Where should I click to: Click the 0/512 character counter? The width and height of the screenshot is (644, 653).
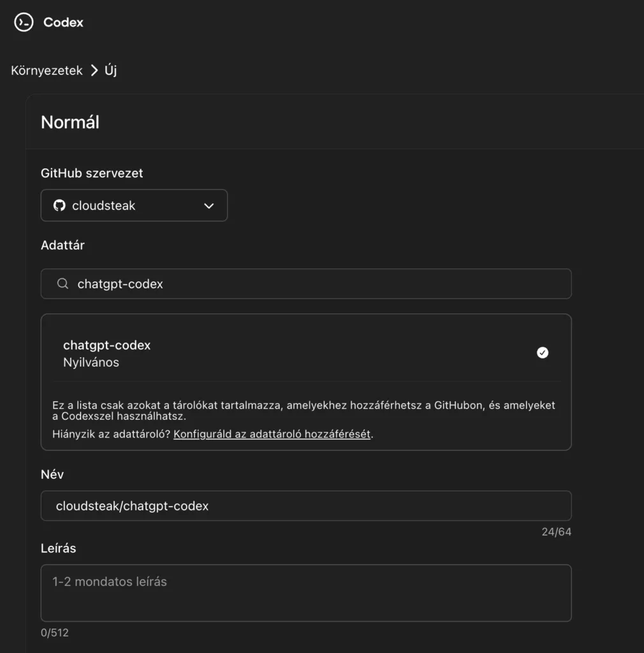pos(55,633)
